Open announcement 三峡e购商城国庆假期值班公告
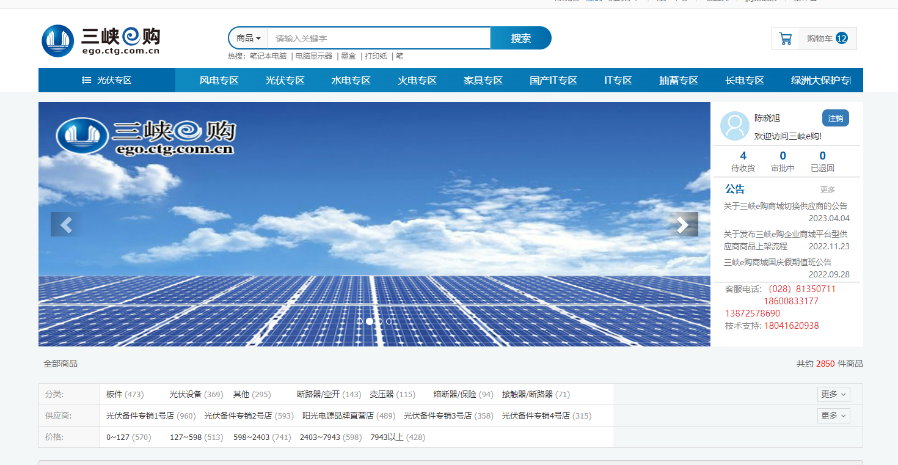The image size is (898, 465). coord(777,262)
